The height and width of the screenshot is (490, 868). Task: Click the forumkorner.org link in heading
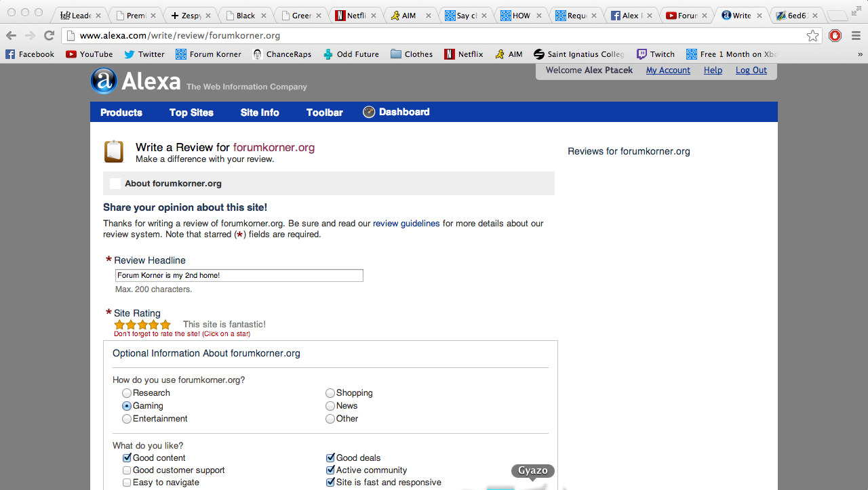pos(274,147)
